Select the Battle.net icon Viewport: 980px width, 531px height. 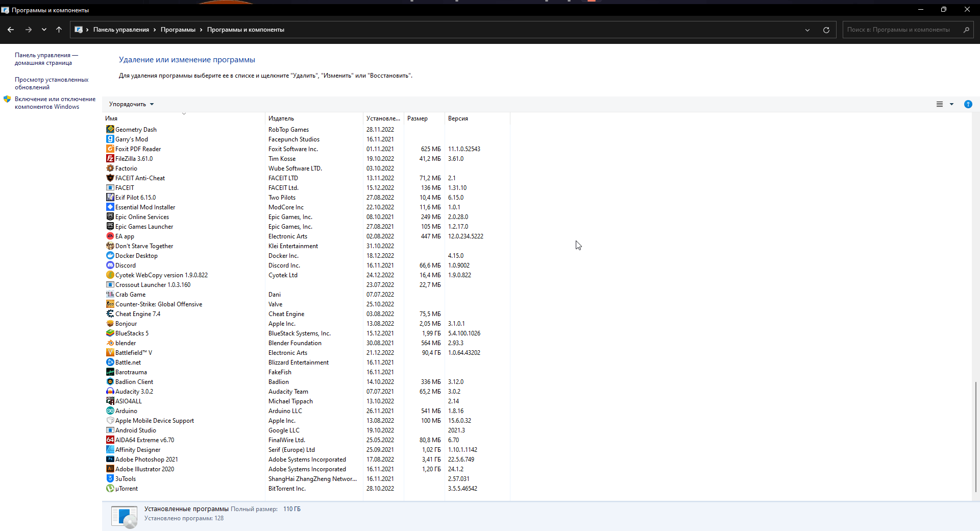click(110, 362)
